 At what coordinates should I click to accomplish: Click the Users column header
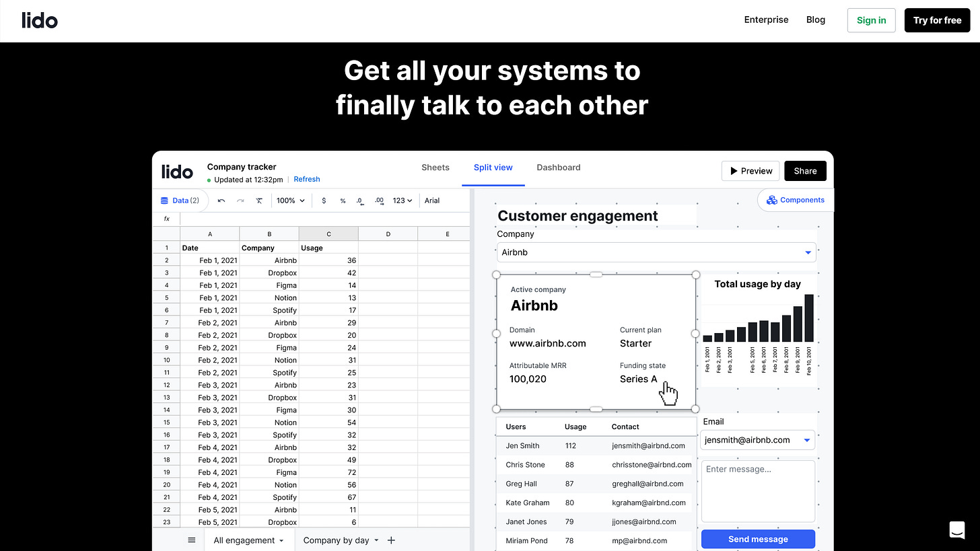tap(516, 427)
